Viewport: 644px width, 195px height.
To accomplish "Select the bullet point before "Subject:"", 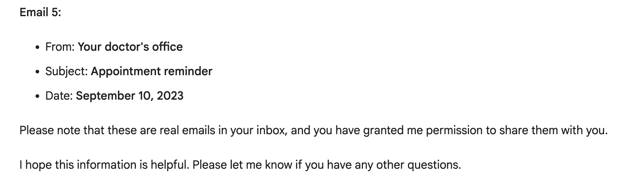I will 38,72.
